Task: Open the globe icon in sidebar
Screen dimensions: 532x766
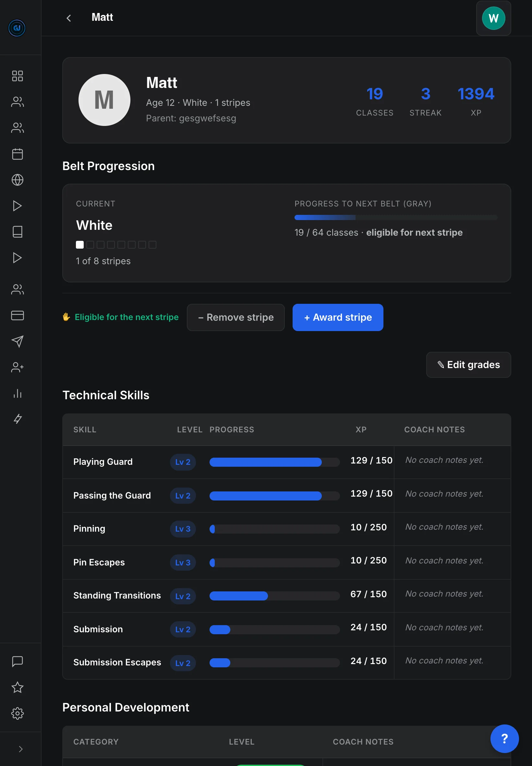Action: click(17, 180)
